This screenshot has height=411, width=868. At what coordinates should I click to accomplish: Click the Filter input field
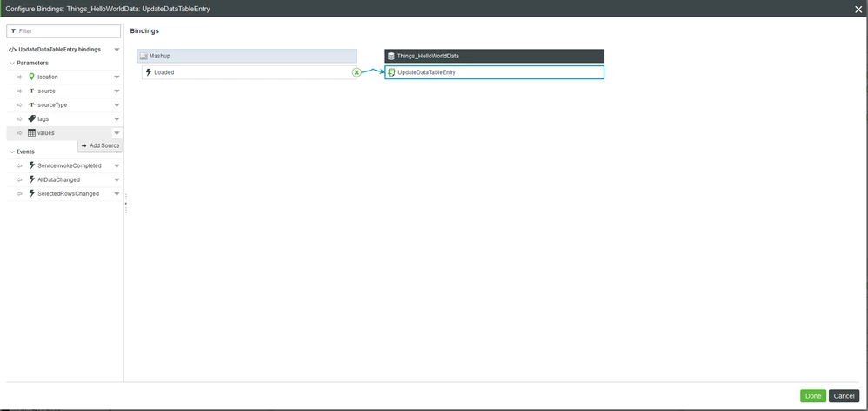coord(63,31)
